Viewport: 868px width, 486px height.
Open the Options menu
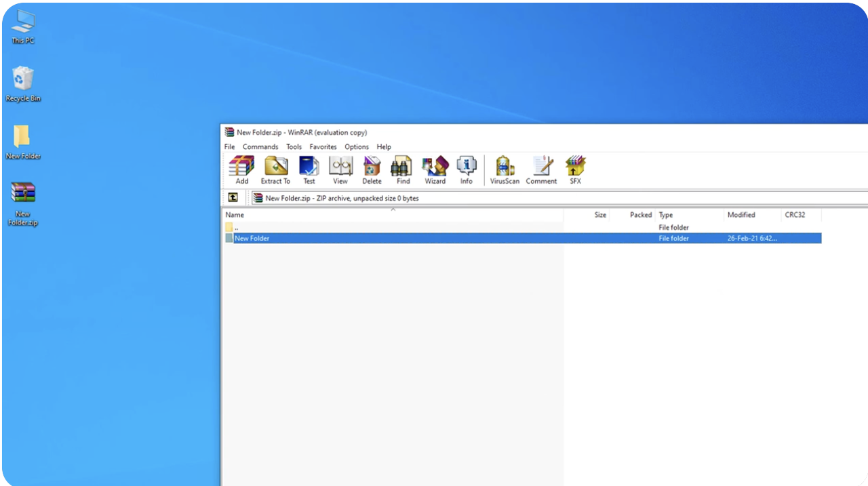(357, 146)
